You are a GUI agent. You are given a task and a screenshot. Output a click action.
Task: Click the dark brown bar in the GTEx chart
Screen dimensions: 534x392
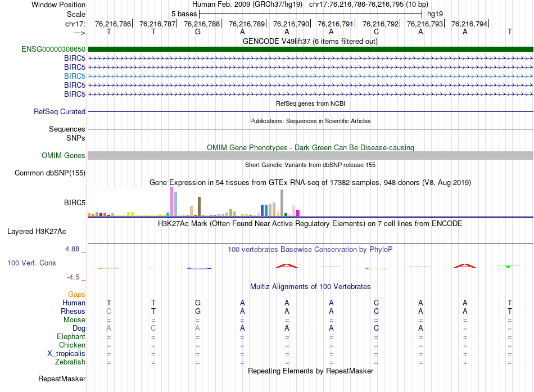[199, 206]
